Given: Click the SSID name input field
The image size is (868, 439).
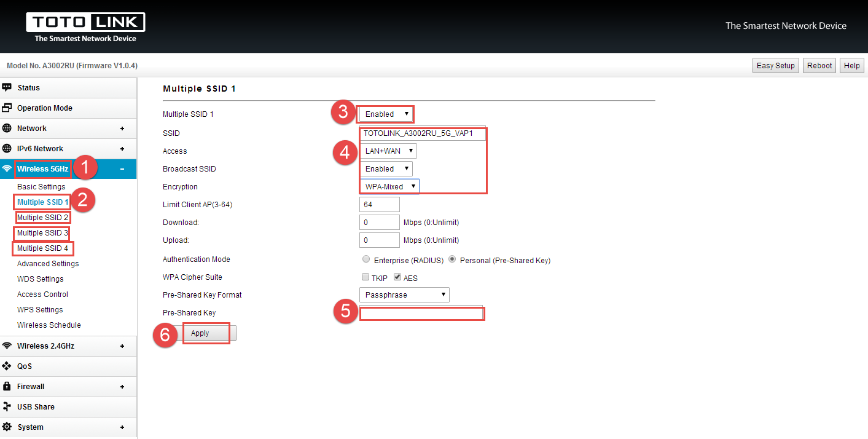Looking at the screenshot, I should tap(423, 133).
